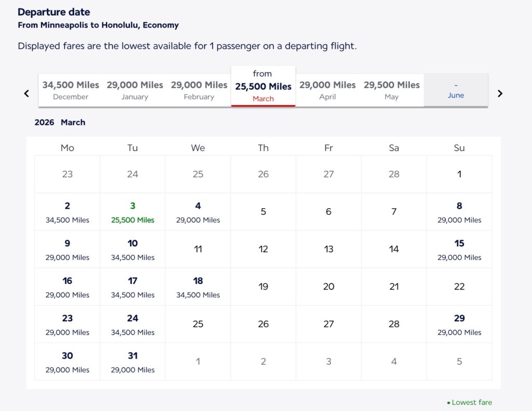This screenshot has height=411, width=532.
Task: Click March 15 in the calendar
Action: pyautogui.click(x=459, y=250)
